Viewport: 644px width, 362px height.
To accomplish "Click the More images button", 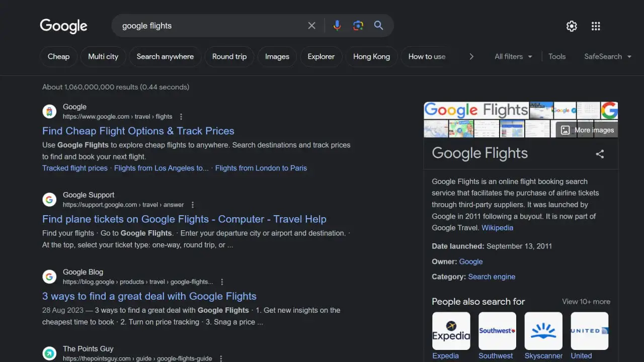I will click(x=587, y=130).
